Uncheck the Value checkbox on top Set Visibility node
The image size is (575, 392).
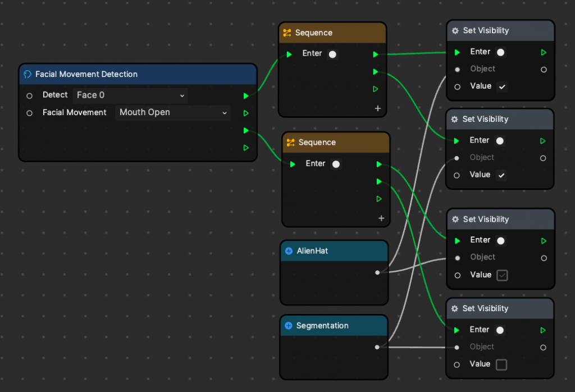click(502, 87)
